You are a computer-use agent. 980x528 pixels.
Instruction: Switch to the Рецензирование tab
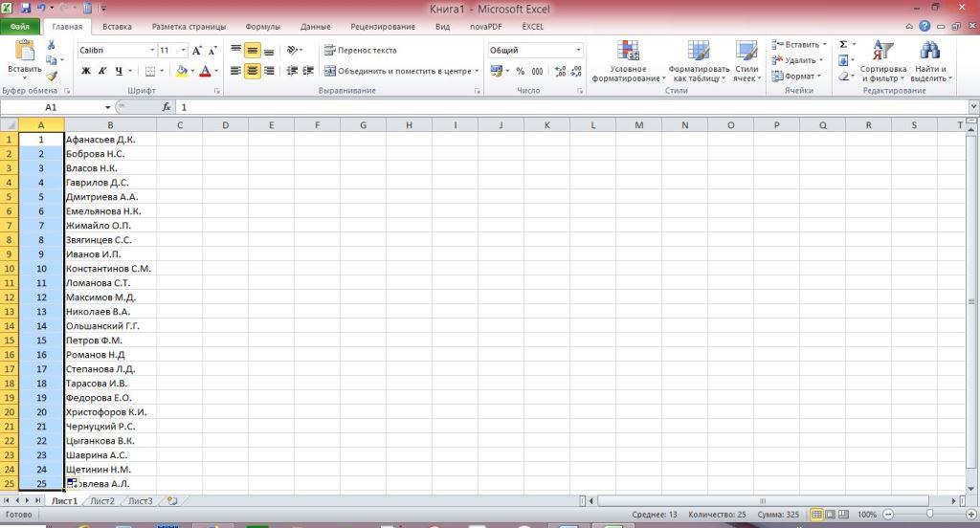(383, 26)
